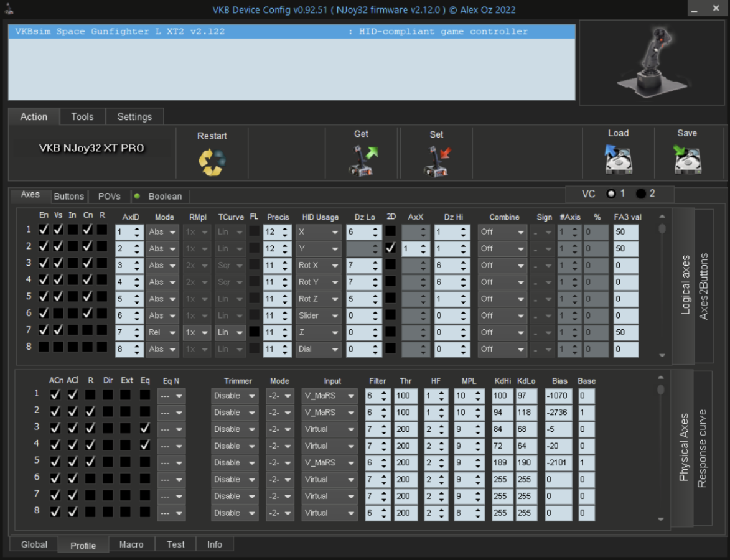The image size is (730, 560).
Task: Click the Save disk icon
Action: click(x=686, y=159)
